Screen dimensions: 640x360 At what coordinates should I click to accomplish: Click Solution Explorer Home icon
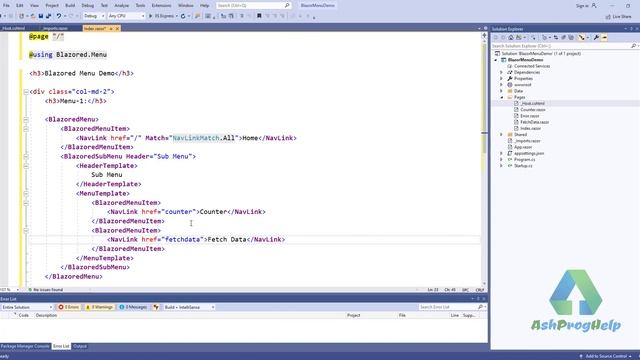click(511, 38)
